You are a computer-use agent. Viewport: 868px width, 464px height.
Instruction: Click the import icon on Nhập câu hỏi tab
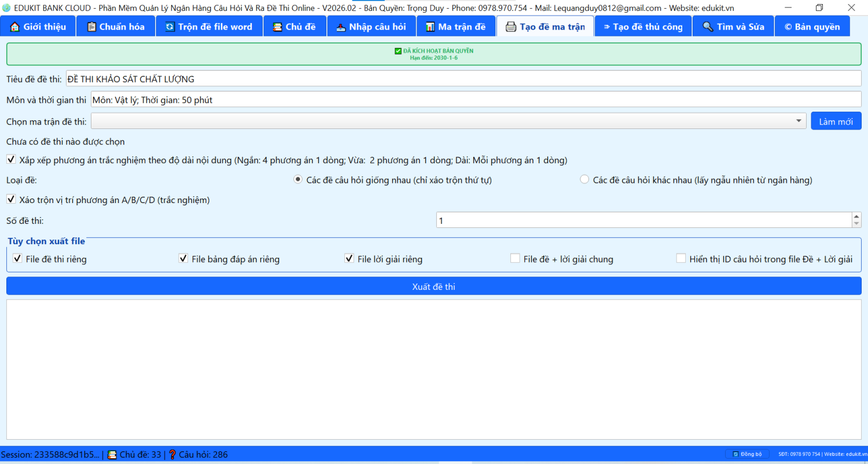pyautogui.click(x=341, y=27)
